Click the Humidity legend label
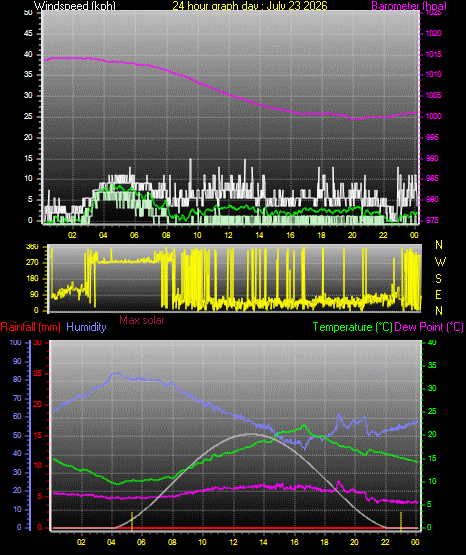This screenshot has height=555, width=466. (86, 327)
